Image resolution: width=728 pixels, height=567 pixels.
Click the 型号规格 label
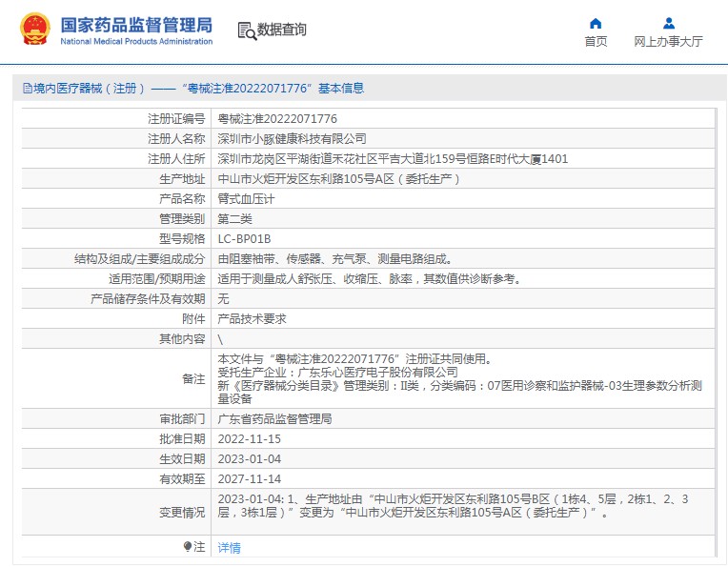click(182, 238)
